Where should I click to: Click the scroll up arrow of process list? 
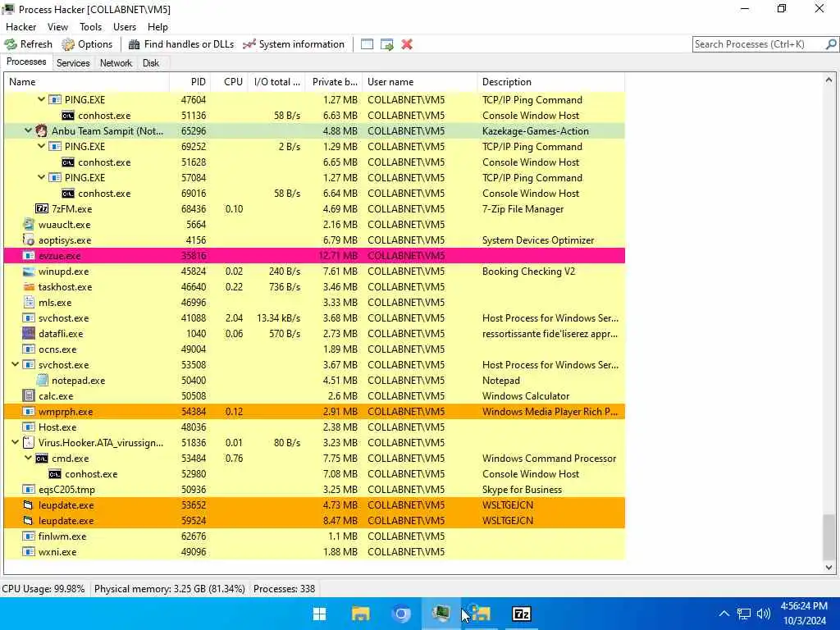[829, 80]
